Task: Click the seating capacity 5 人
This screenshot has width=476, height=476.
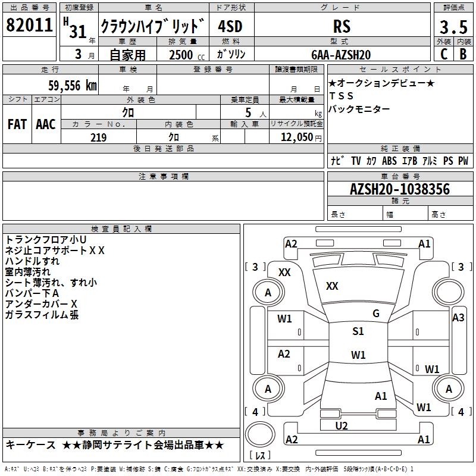Action: 255,113
